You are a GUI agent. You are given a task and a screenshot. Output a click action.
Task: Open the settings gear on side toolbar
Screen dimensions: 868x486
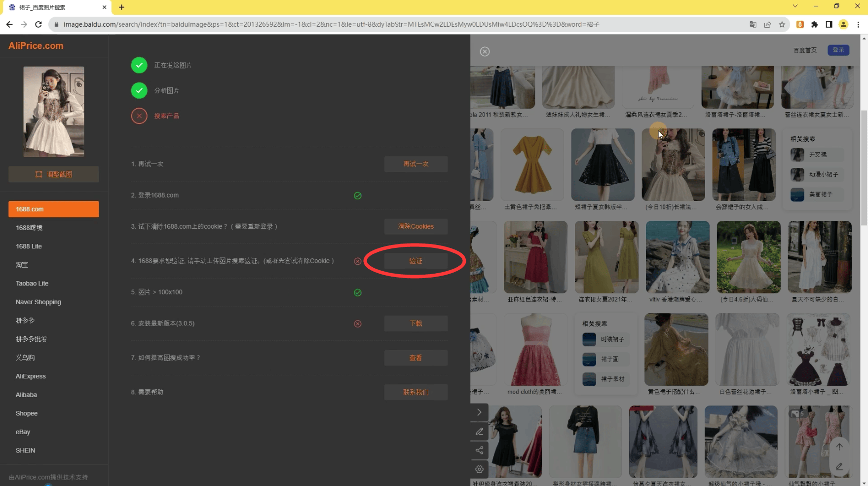[x=479, y=469]
